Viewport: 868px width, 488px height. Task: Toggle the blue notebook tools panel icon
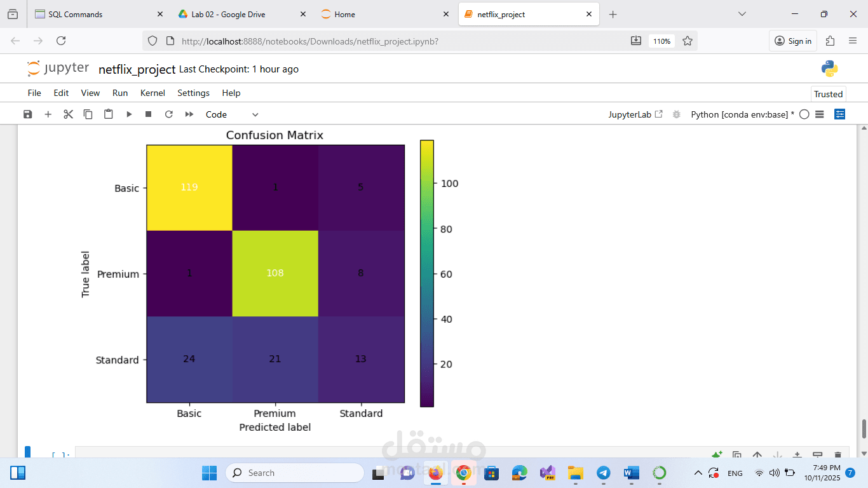[840, 114]
